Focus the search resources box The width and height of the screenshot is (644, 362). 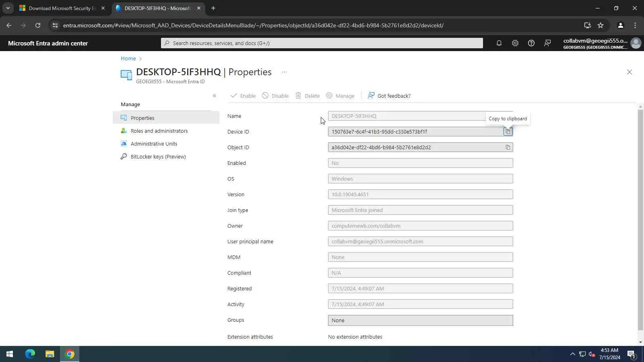(x=322, y=43)
